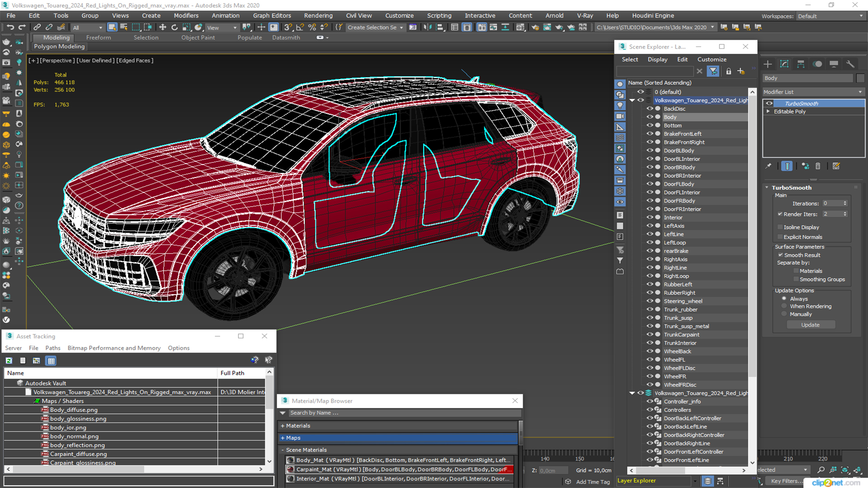868x488 pixels.
Task: Select the When Rendering update option
Action: [784, 306]
